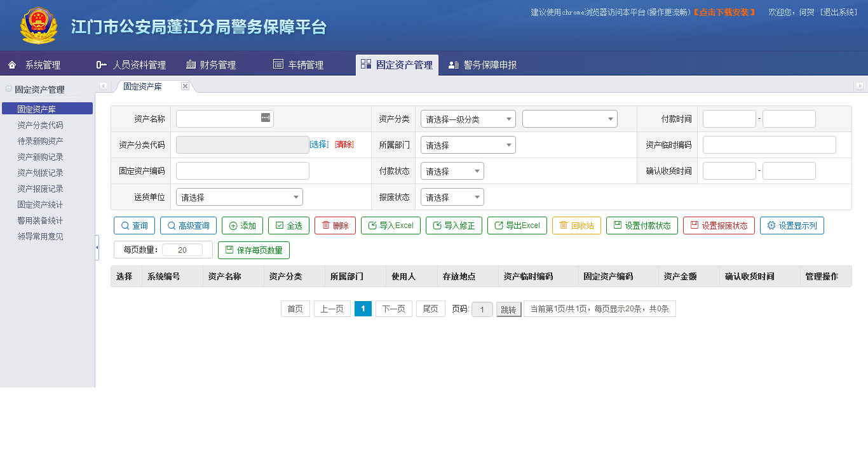
Task: Click the 首页 pagination button
Action: [x=295, y=309]
